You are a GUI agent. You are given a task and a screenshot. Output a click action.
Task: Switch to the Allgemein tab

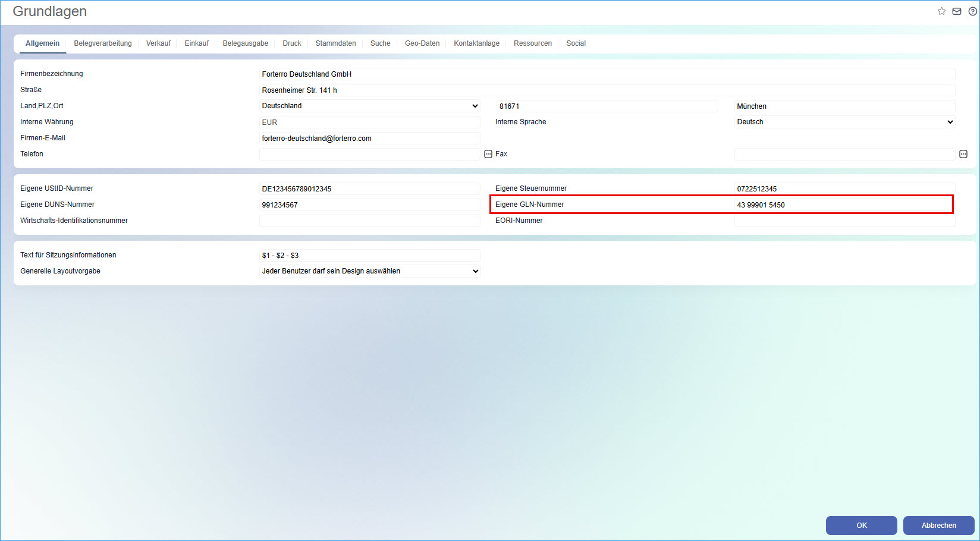42,43
